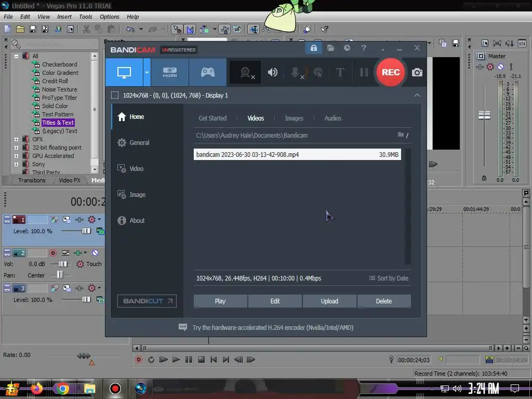The image size is (532, 399).
Task: Adjust track 2 Pan slider
Action: pos(60,275)
